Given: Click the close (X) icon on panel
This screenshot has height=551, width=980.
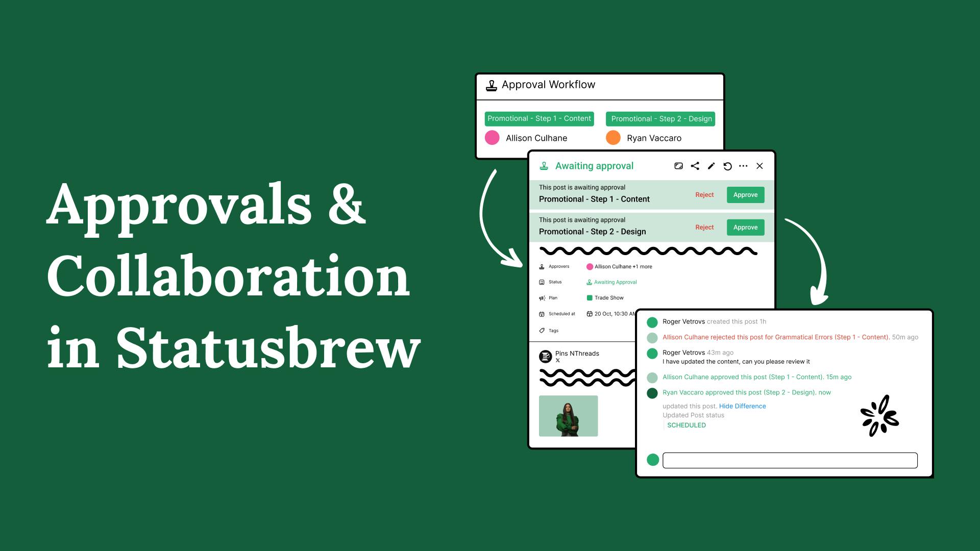Looking at the screenshot, I should point(759,165).
